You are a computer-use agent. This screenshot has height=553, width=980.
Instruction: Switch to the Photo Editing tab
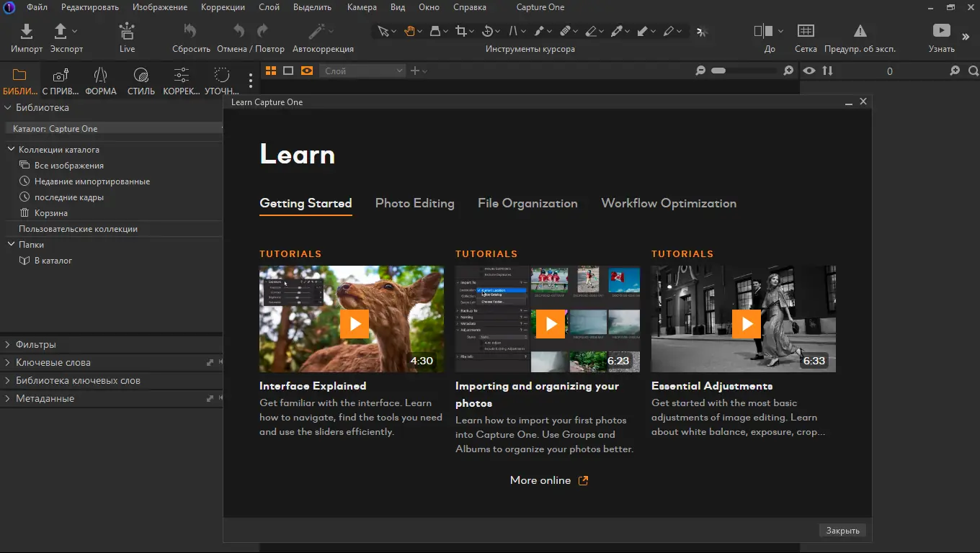(414, 203)
